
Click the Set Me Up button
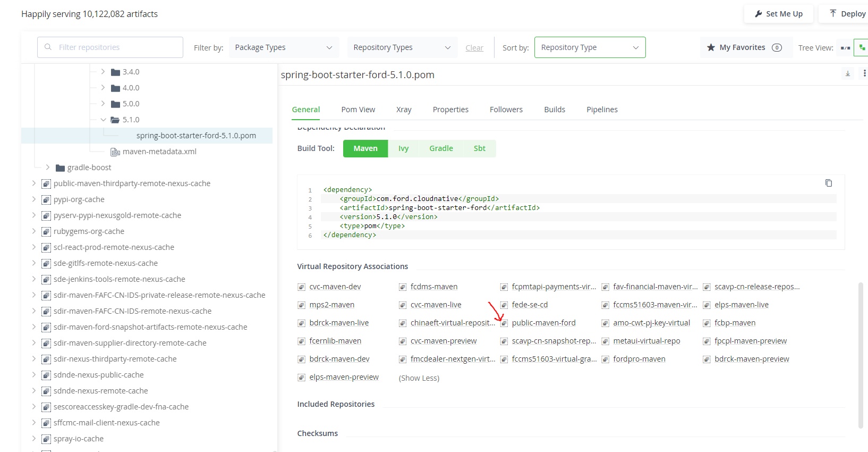click(778, 14)
